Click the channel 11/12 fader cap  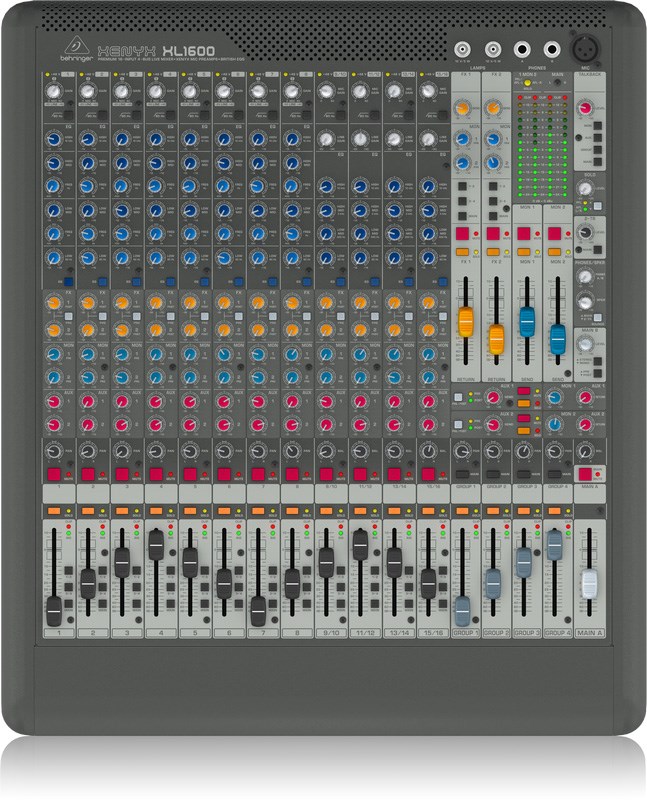[360, 545]
